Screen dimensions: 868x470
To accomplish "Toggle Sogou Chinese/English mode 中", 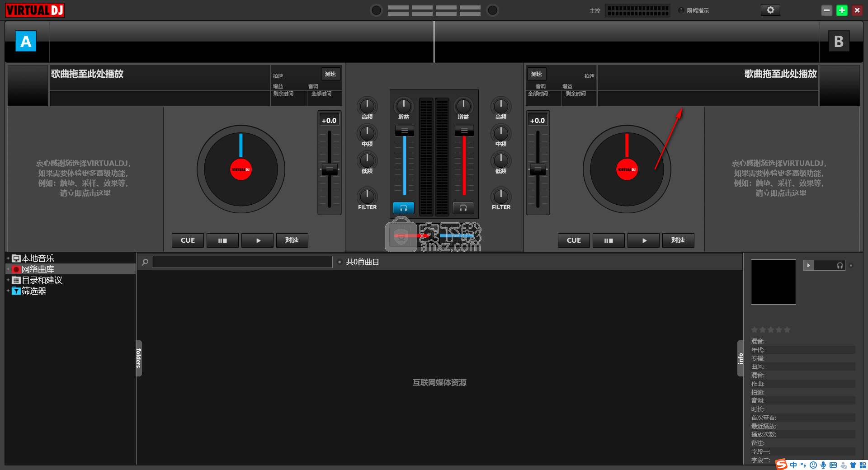I will (x=793, y=465).
